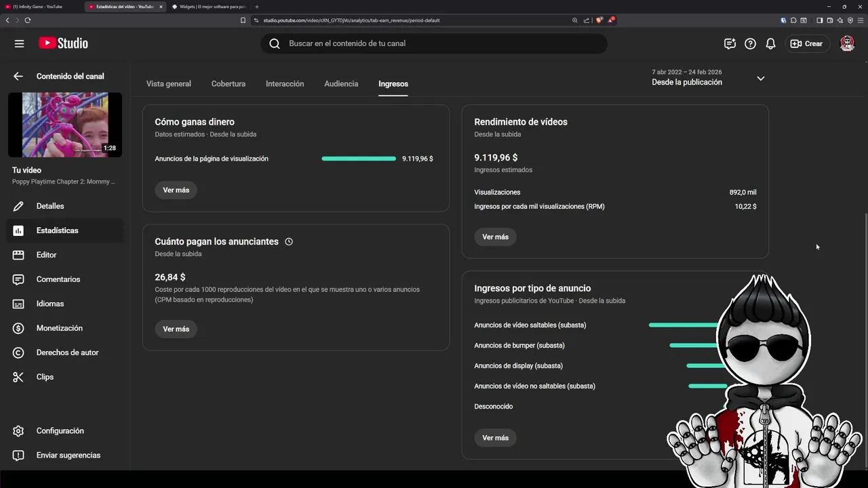Viewport: 868px width, 488px height.
Task: Click the search field Buscar en el contenido
Action: pos(434,43)
